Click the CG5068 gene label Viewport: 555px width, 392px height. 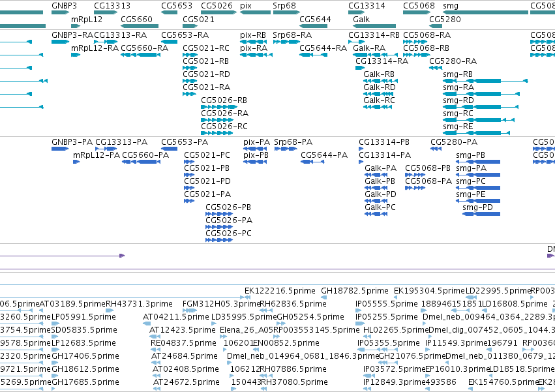(419, 6)
